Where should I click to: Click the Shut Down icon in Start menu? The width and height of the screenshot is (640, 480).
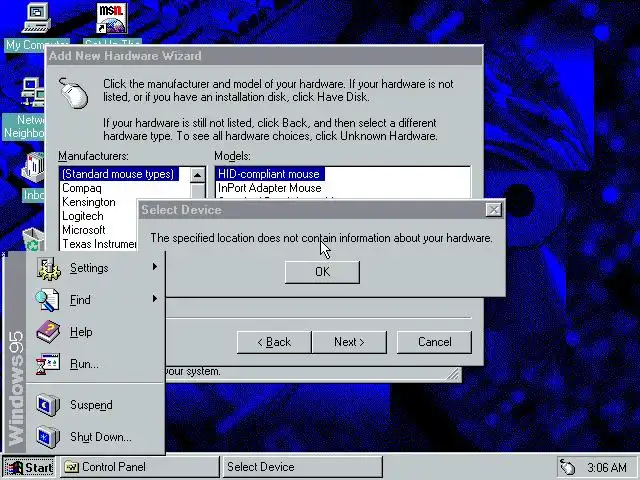tap(48, 436)
